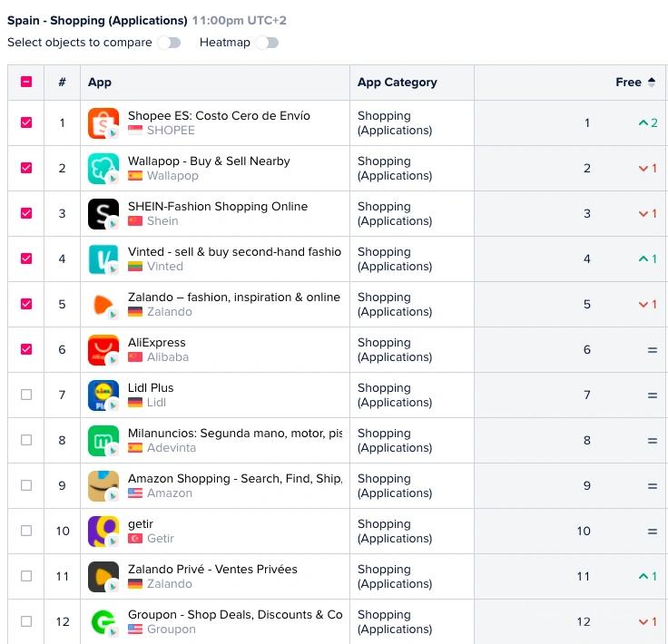The width and height of the screenshot is (668, 644).
Task: Click the AliExpress app icon
Action: [103, 350]
